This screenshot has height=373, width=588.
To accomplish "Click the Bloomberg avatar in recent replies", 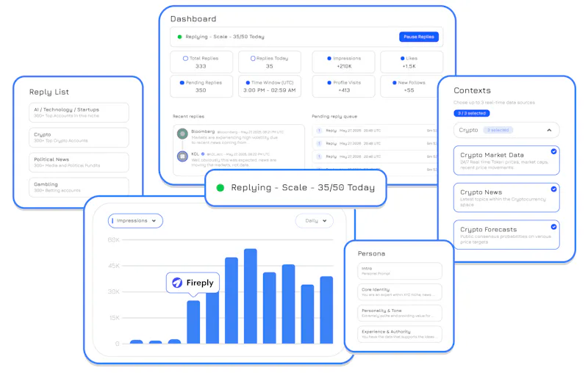I will pyautogui.click(x=182, y=134).
